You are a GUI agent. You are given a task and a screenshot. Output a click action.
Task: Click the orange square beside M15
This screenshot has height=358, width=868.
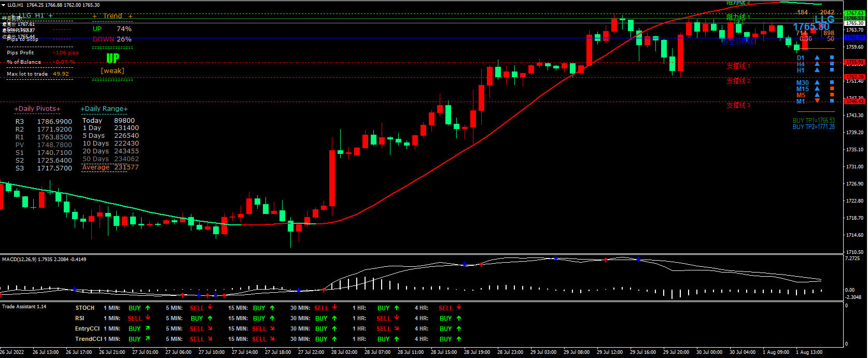[x=832, y=89]
